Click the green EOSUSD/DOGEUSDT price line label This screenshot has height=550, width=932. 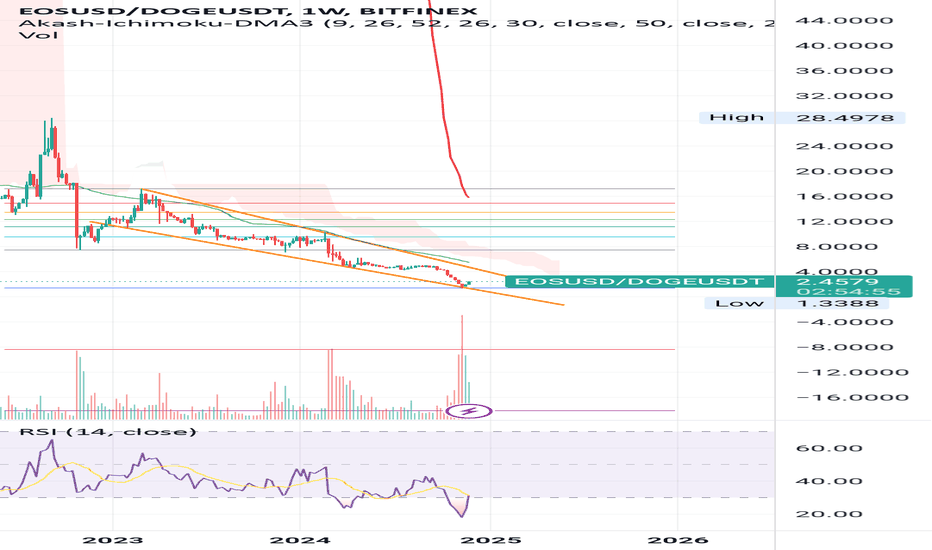click(x=640, y=281)
